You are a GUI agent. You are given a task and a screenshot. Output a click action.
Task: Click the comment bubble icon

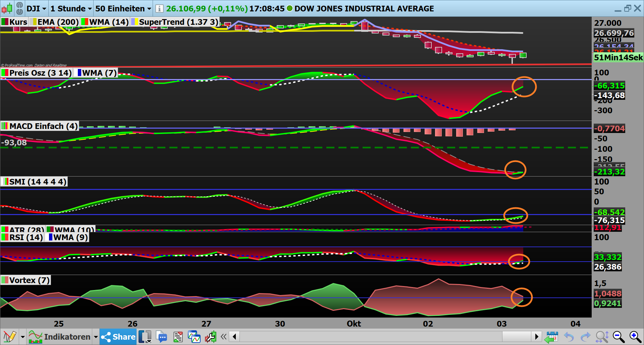[162, 337]
